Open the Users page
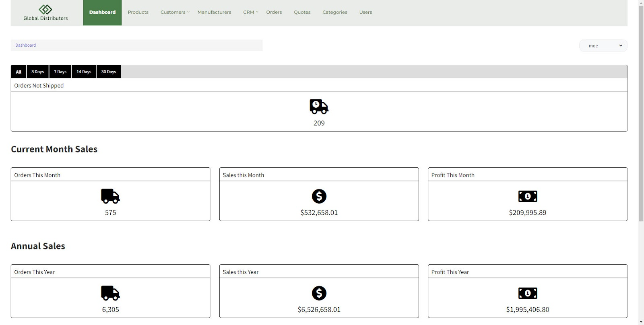The height and width of the screenshot is (325, 644). coord(365,12)
